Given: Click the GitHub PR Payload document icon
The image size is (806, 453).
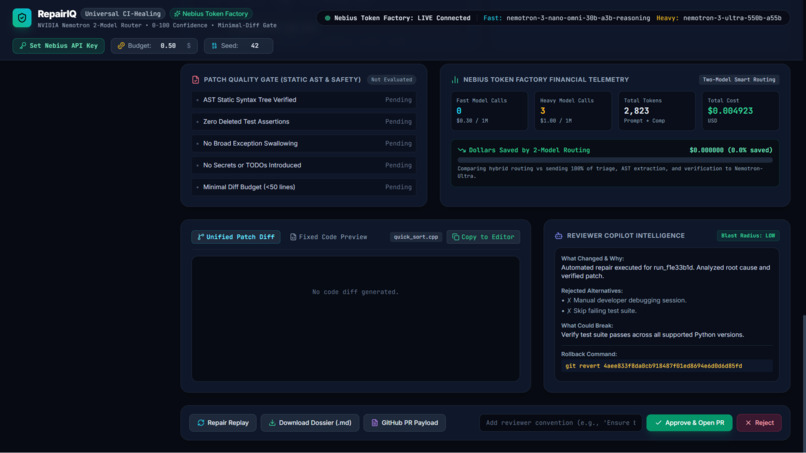Looking at the screenshot, I should [375, 423].
